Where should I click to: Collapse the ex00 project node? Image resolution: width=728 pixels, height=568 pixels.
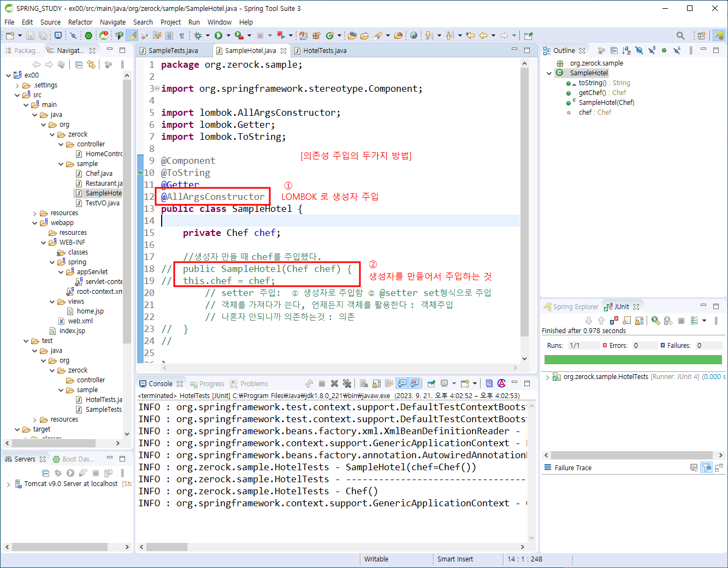8,75
